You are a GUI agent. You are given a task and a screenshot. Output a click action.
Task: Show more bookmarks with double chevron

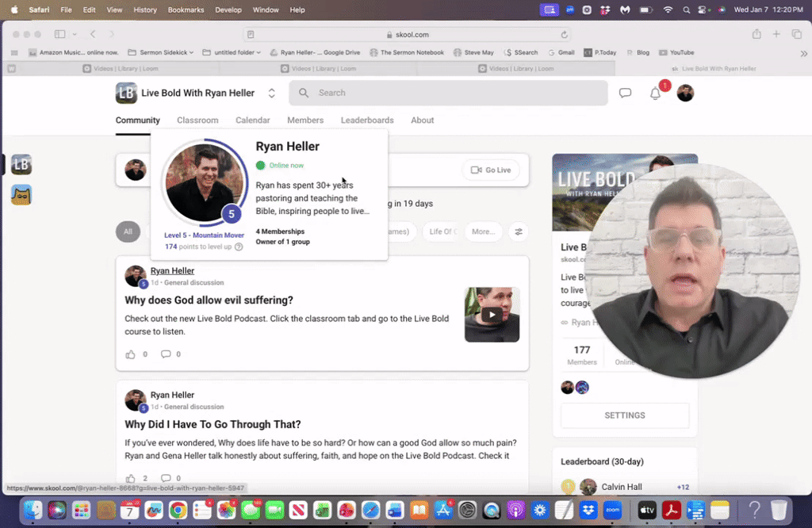point(803,53)
